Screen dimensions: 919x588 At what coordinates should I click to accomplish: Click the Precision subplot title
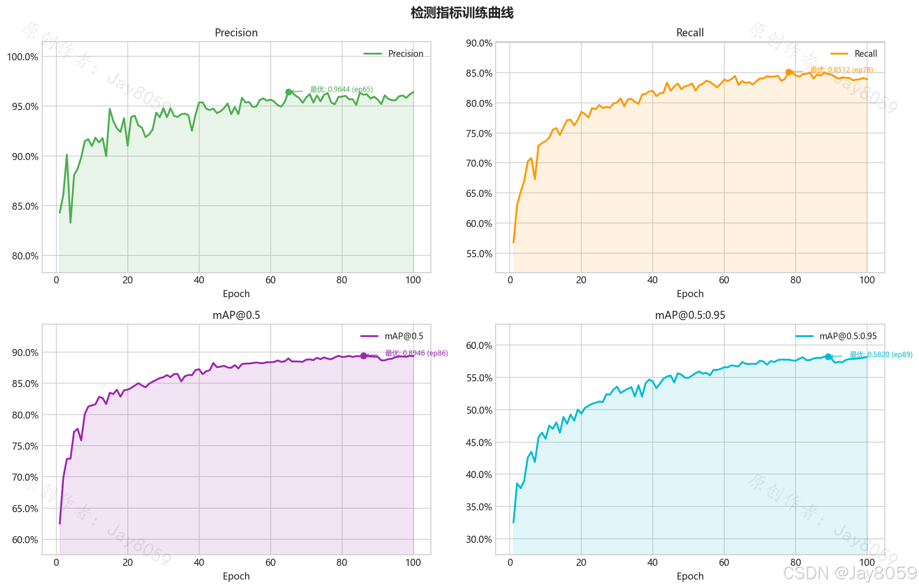click(x=236, y=33)
